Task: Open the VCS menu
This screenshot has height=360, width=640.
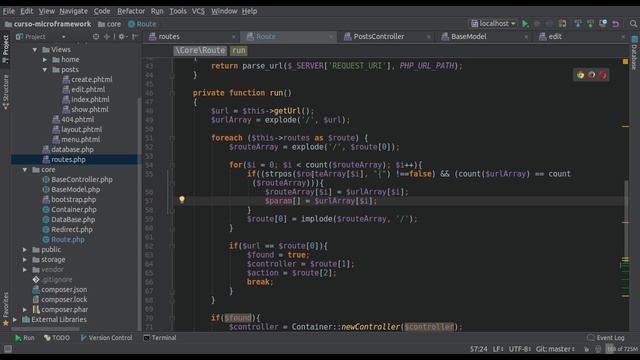Action: pyautogui.click(x=198, y=11)
